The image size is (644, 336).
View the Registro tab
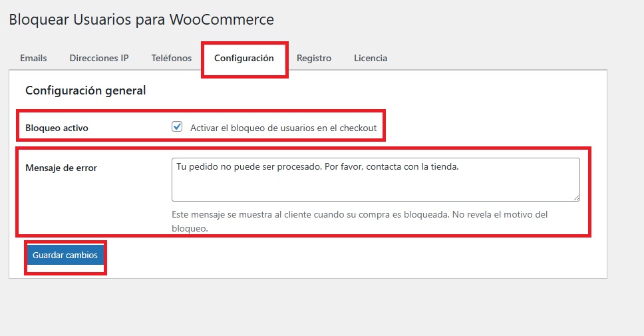(314, 58)
